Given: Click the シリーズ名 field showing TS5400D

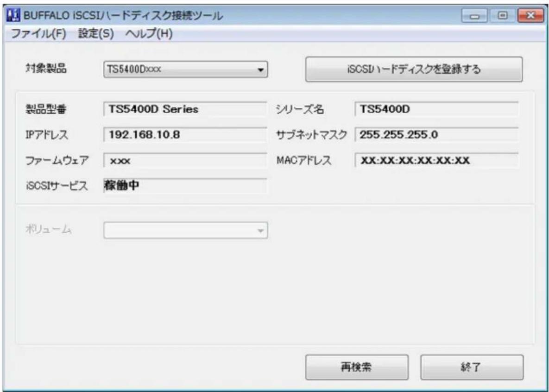Looking at the screenshot, I should click(x=436, y=109).
